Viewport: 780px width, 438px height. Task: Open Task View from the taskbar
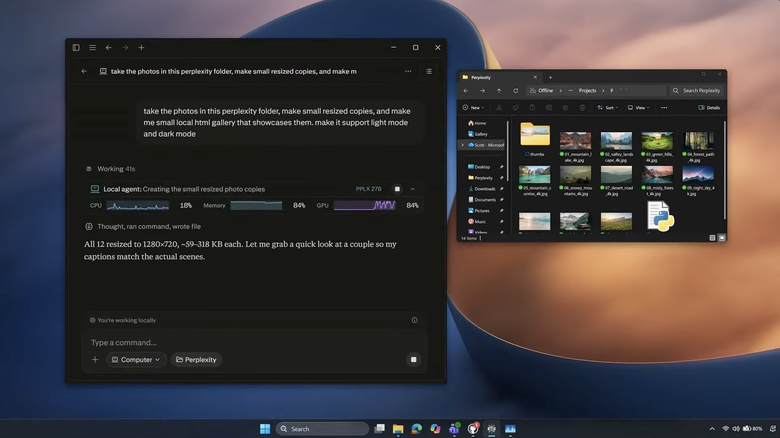click(380, 429)
